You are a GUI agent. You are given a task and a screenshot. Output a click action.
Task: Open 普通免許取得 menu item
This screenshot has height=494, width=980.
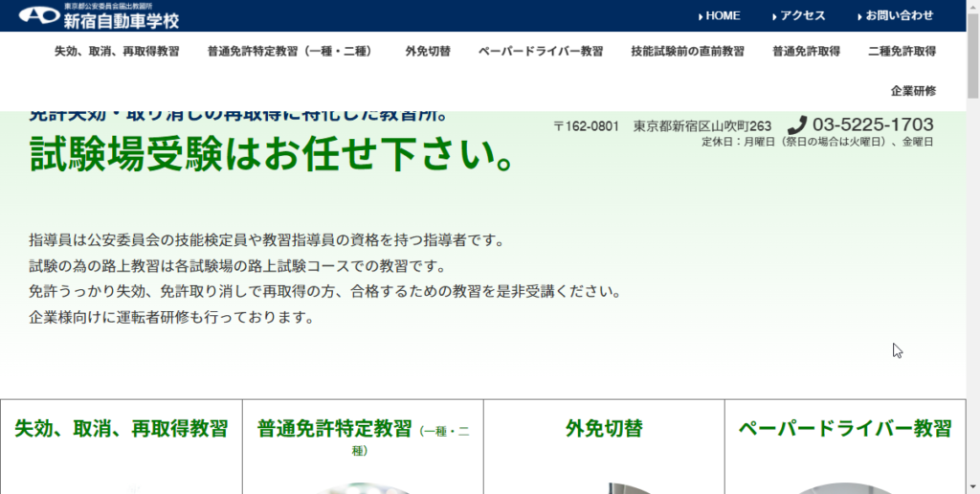[806, 52]
